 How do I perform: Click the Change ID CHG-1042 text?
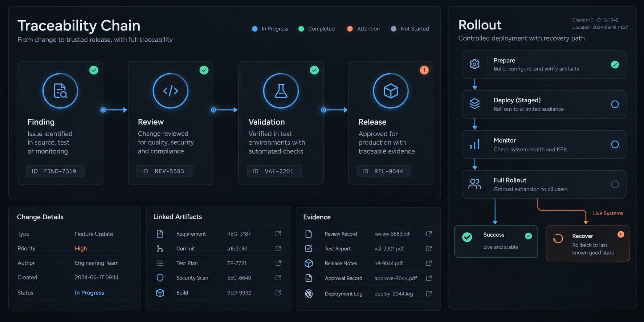[x=595, y=20]
